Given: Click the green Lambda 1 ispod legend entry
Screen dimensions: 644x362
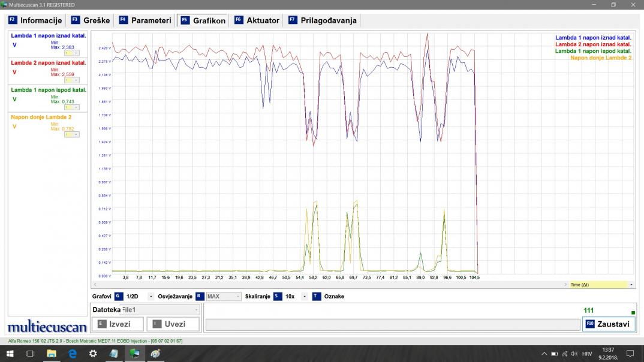Looking at the screenshot, I should (x=593, y=51).
